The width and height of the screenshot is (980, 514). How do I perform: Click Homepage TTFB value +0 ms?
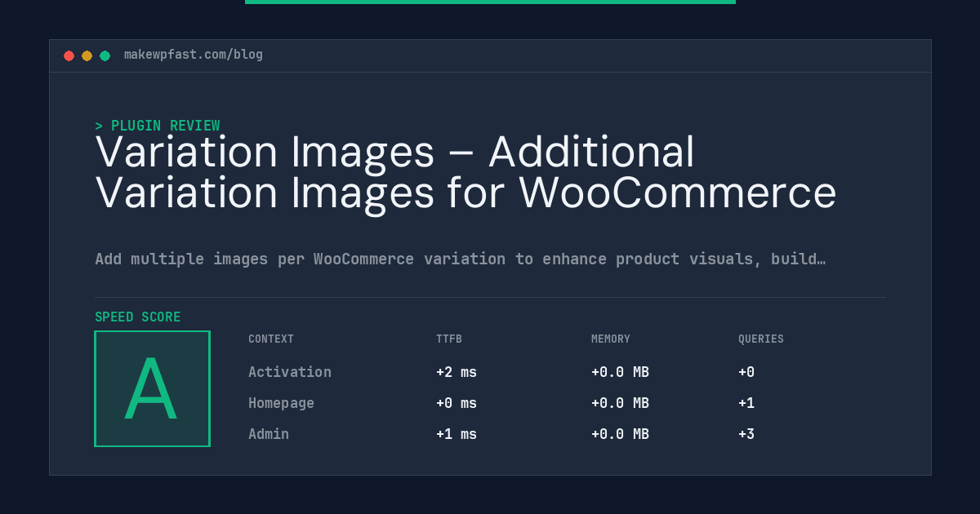457,403
